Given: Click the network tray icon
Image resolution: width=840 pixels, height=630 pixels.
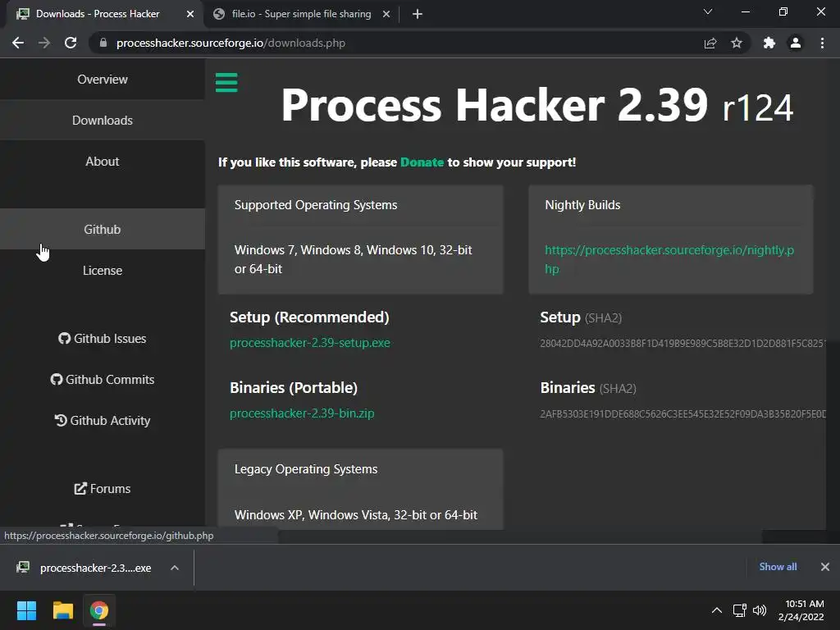Looking at the screenshot, I should [740, 610].
